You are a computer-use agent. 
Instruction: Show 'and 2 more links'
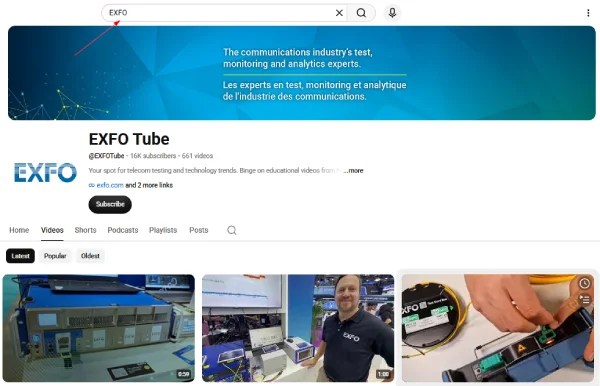[149, 185]
